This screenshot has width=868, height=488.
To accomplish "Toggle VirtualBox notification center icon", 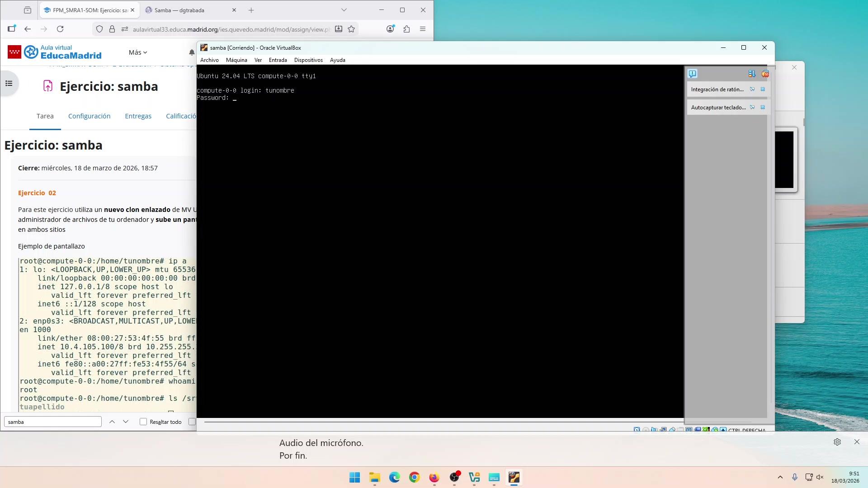I will tap(693, 74).
